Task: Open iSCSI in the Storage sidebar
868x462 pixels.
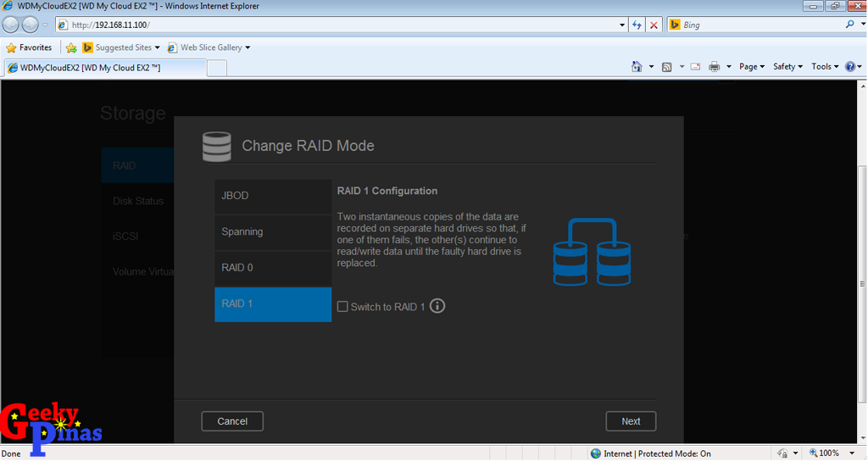Action: [x=137, y=237]
